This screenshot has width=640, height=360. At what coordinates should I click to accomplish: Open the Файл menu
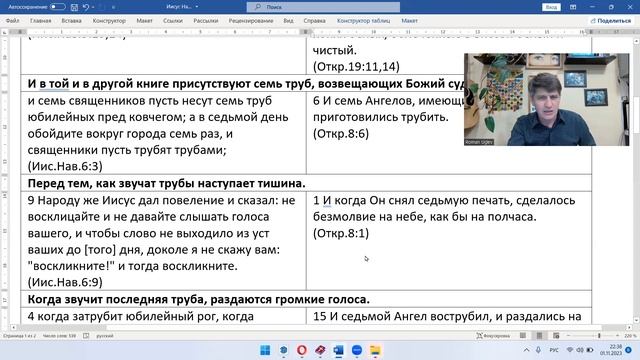[x=13, y=20]
